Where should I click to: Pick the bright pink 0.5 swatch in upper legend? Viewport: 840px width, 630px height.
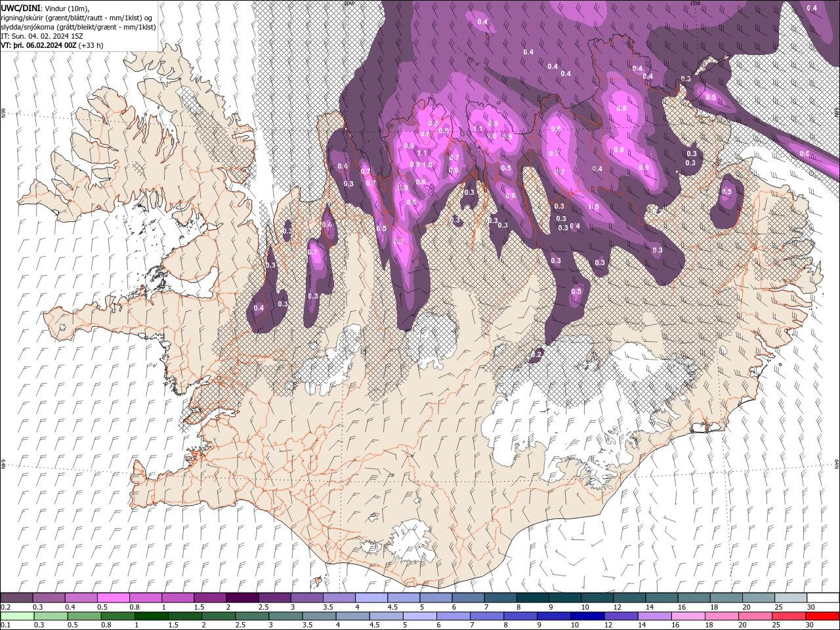point(113,598)
